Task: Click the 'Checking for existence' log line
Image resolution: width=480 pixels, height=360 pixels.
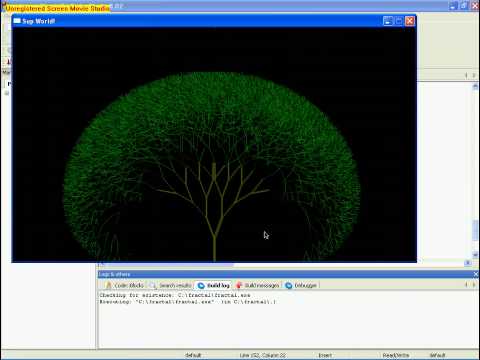Action: pyautogui.click(x=175, y=295)
